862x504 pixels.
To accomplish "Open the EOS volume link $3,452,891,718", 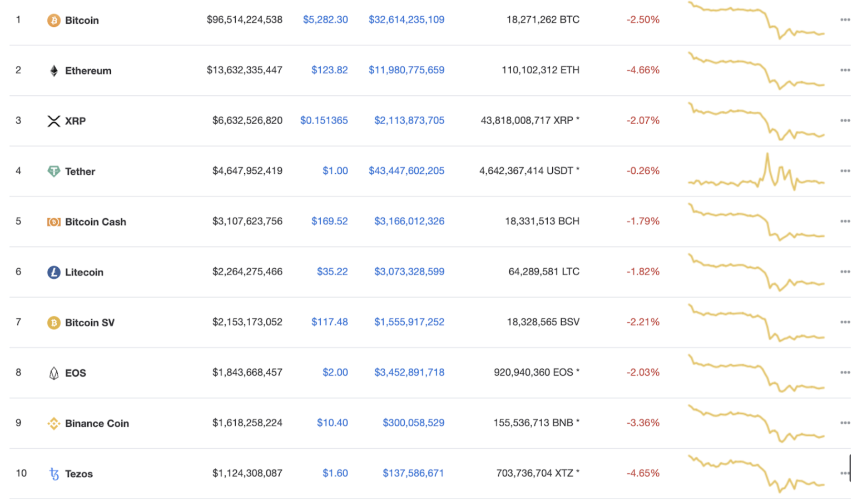I will click(x=409, y=372).
